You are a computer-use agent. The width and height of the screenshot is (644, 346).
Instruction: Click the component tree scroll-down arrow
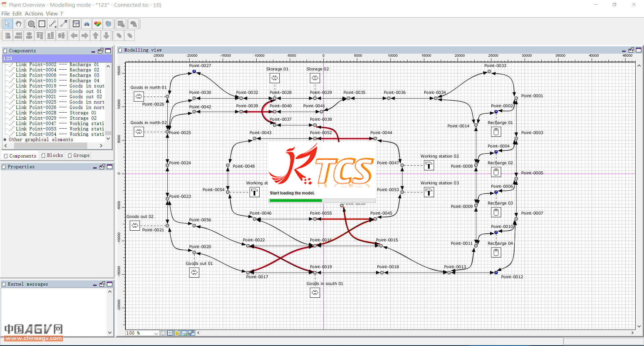108,138
